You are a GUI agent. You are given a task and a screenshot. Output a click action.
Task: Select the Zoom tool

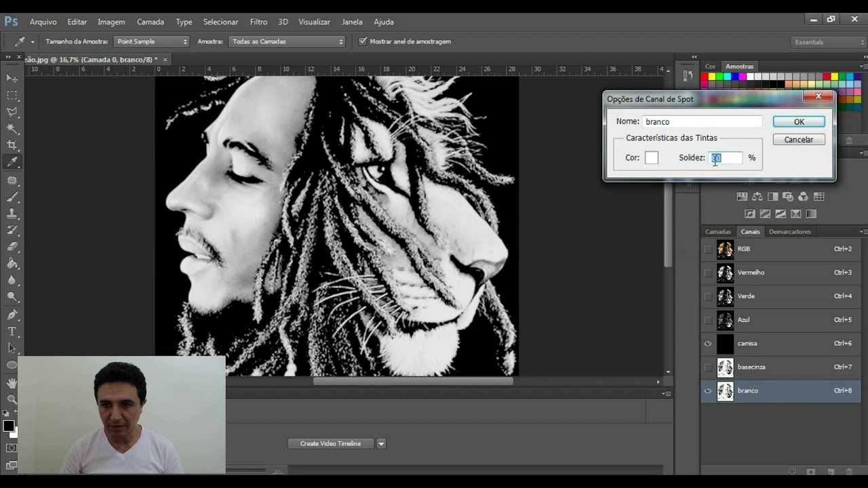pyautogui.click(x=12, y=399)
